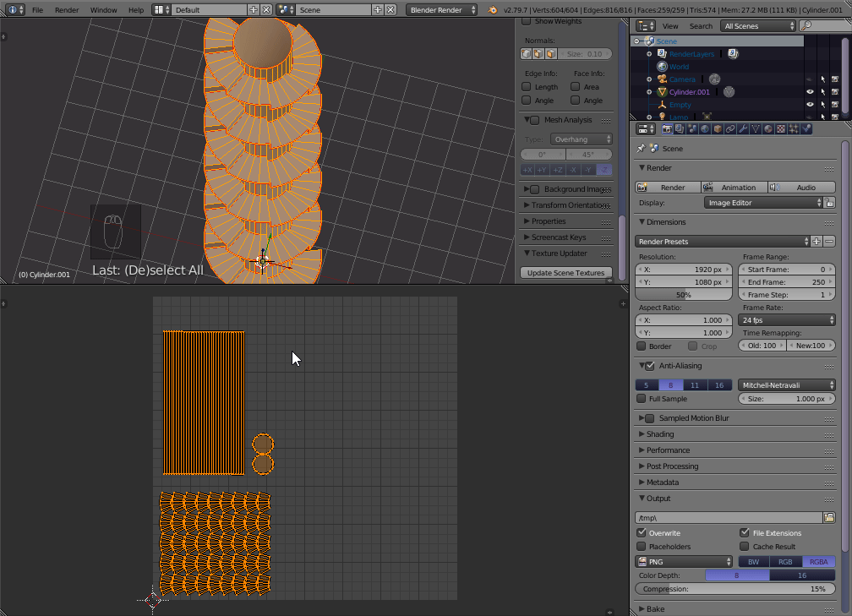Viewport: 852px width, 616px height.
Task: Open the Info editor type selector
Action: 16,10
